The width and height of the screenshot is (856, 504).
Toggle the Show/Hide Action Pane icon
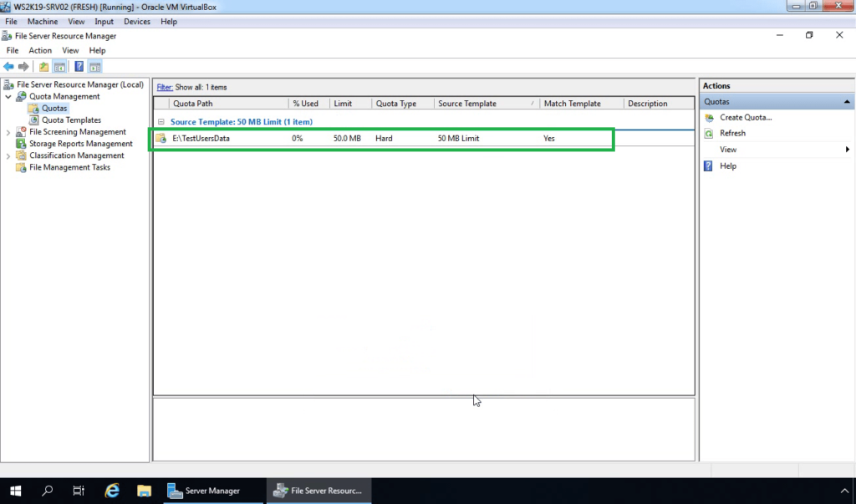pyautogui.click(x=95, y=67)
